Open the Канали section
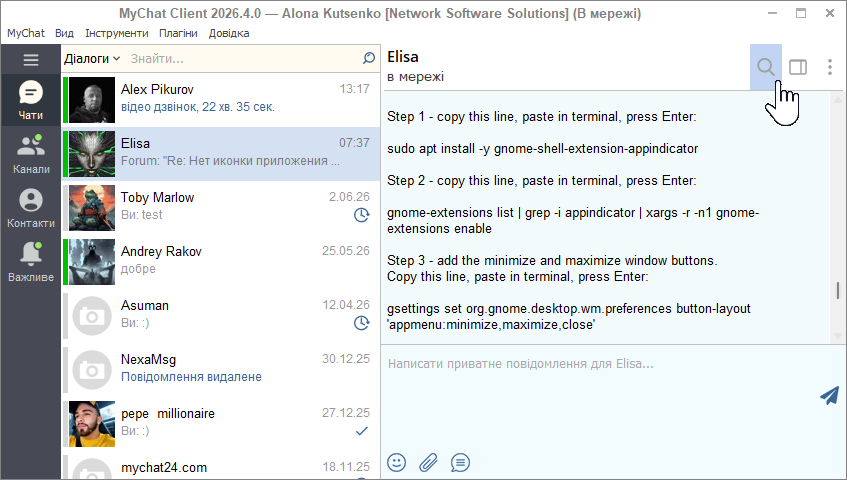Viewport: 847px width, 480px height. click(31, 154)
